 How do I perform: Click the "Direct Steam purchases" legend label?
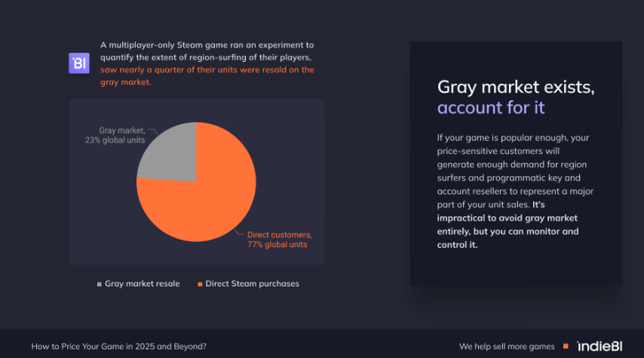(x=252, y=284)
